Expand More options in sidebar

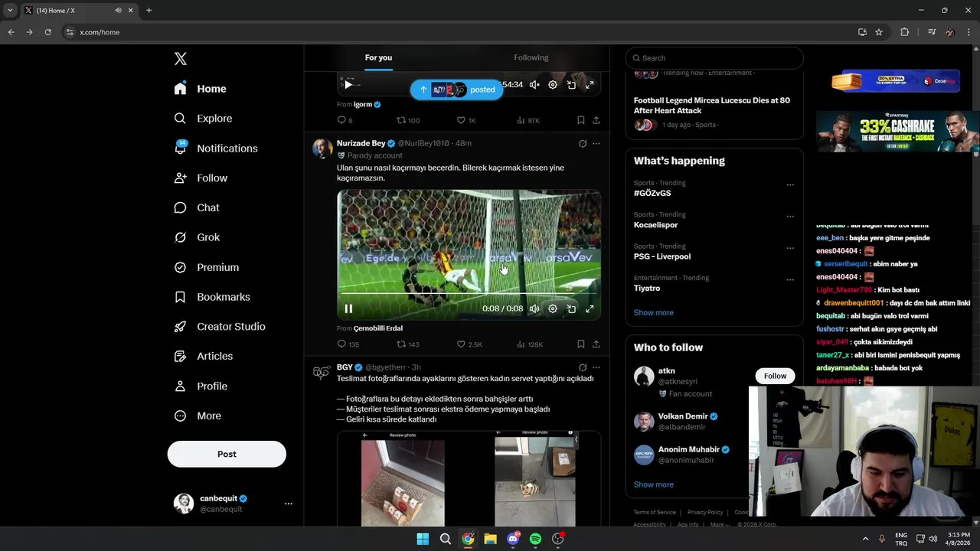[198, 416]
